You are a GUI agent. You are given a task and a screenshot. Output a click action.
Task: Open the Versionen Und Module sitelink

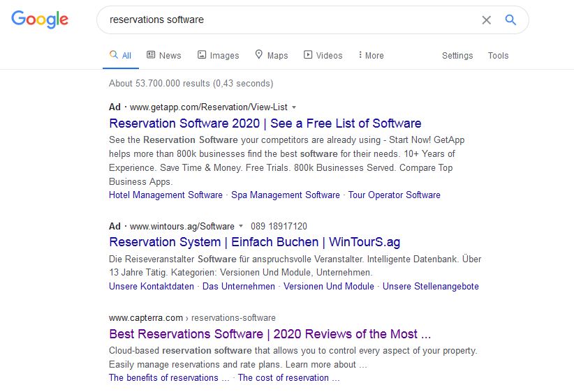point(329,286)
